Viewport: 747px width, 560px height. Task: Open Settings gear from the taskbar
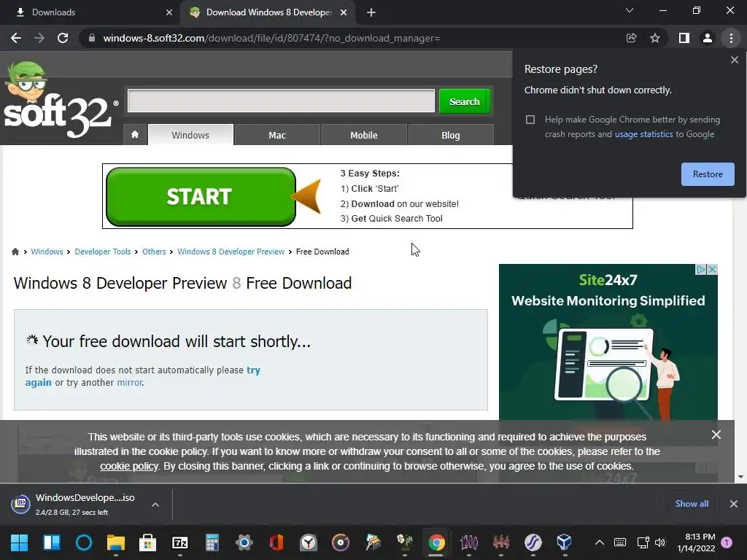coord(244,542)
